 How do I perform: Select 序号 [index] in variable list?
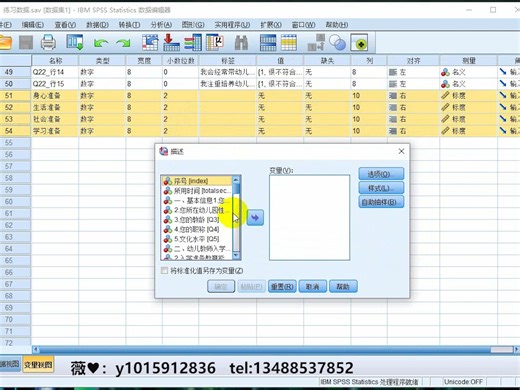click(x=197, y=181)
